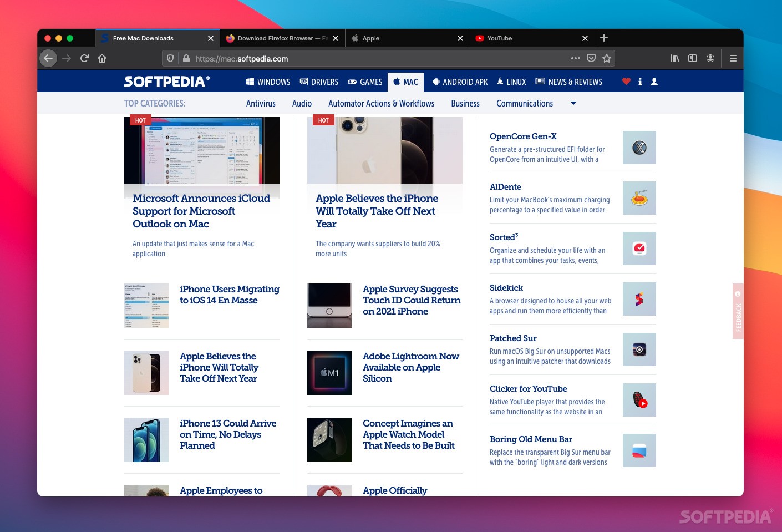Click the Sorted³ app icon
The image size is (782, 532).
pyautogui.click(x=639, y=249)
